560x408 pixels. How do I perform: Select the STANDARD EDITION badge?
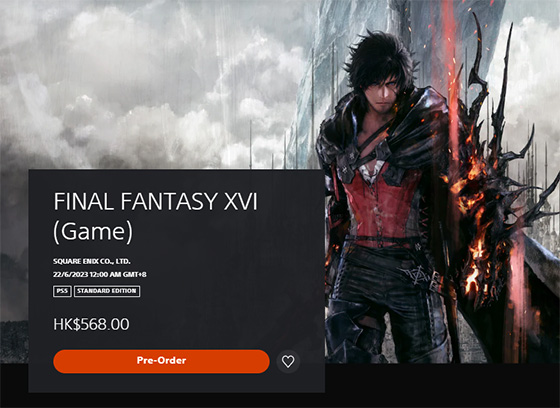(107, 291)
